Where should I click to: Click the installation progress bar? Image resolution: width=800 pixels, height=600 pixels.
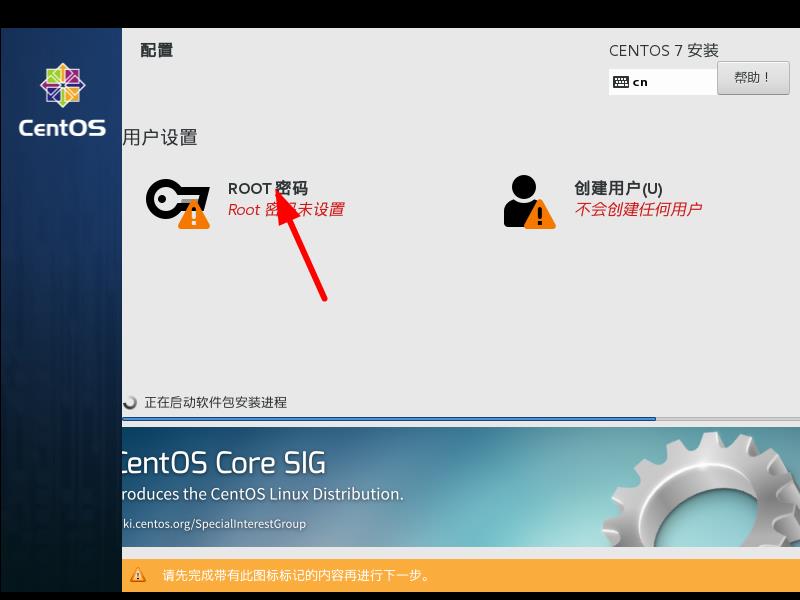(461, 419)
